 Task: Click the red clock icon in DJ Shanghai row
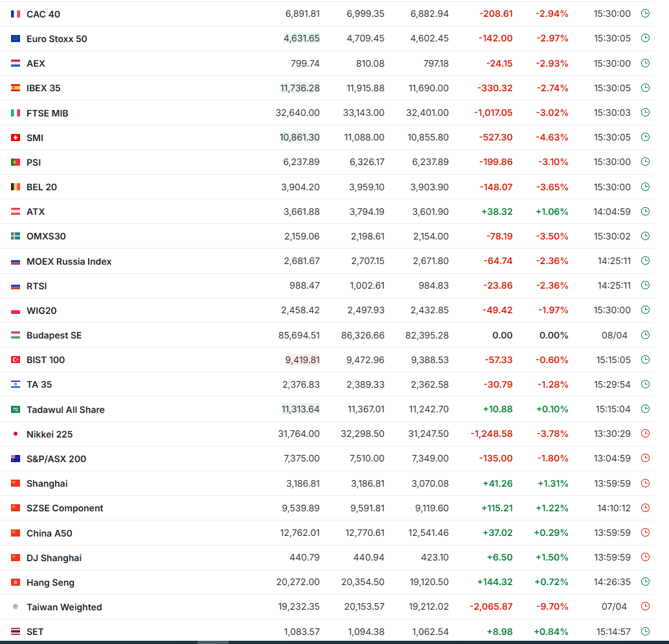coord(646,557)
